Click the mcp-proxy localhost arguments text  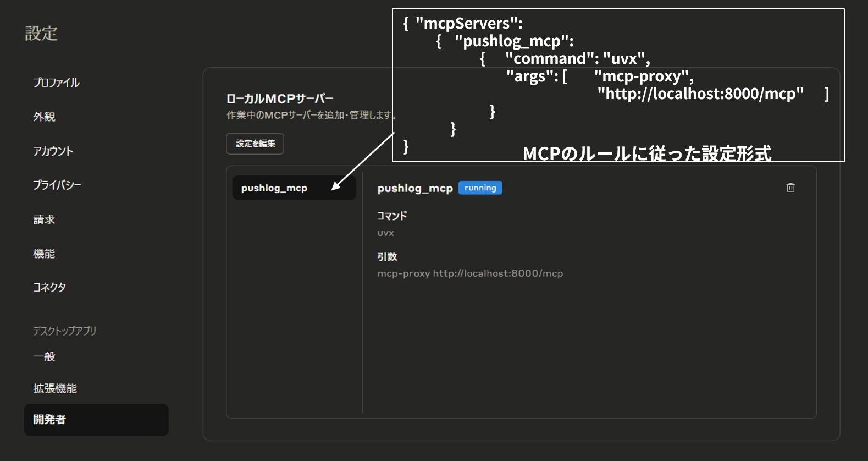[x=470, y=273]
